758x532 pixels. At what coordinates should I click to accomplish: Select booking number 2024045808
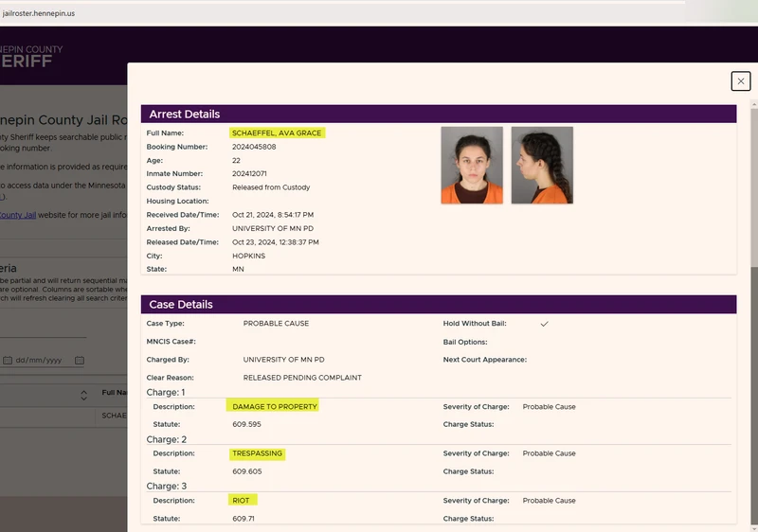(254, 147)
